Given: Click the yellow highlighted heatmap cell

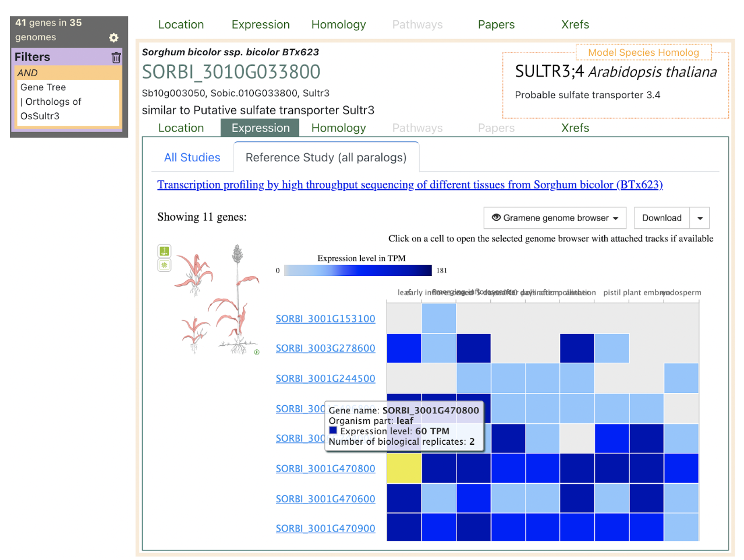Looking at the screenshot, I should (x=404, y=469).
